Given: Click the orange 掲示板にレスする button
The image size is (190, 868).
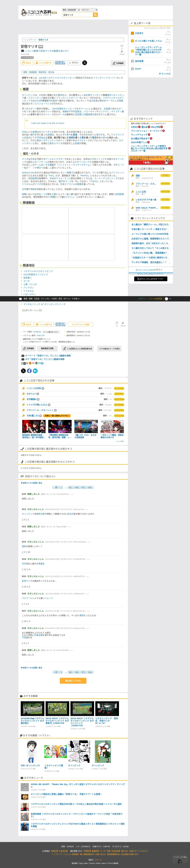Looking at the screenshot, I should coord(73,681).
